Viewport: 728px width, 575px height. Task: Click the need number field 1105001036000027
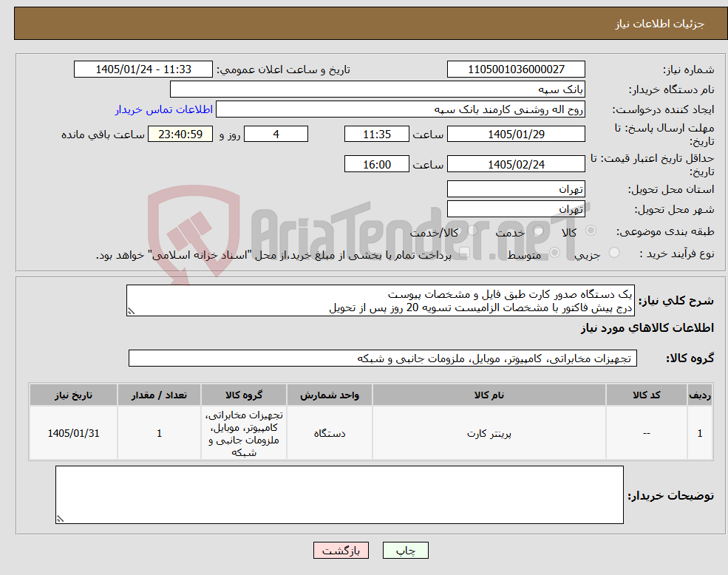coord(516,69)
